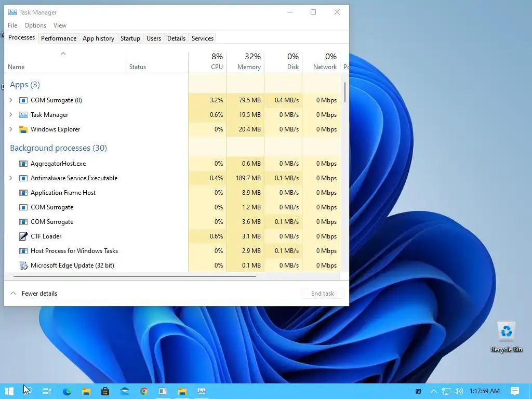Viewport: 532px width, 399px height.
Task: Sort processes by Name column
Action: point(65,62)
